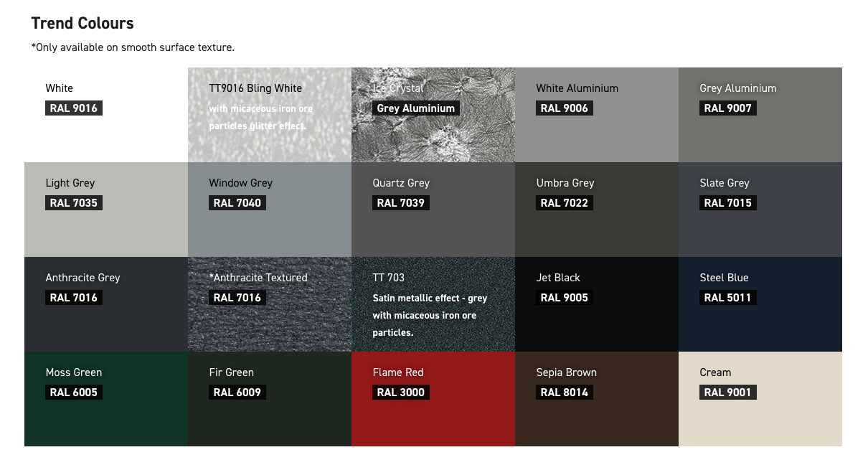Click the Umbra Grey RAL 7022 swatch
Image resolution: width=868 pixels, height=460 pixels.
597,210
